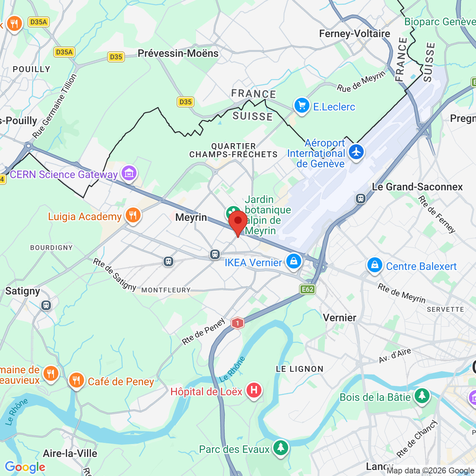The height and width of the screenshot is (476, 476).
Task: Click the route 1 highway marker
Action: pyautogui.click(x=237, y=323)
